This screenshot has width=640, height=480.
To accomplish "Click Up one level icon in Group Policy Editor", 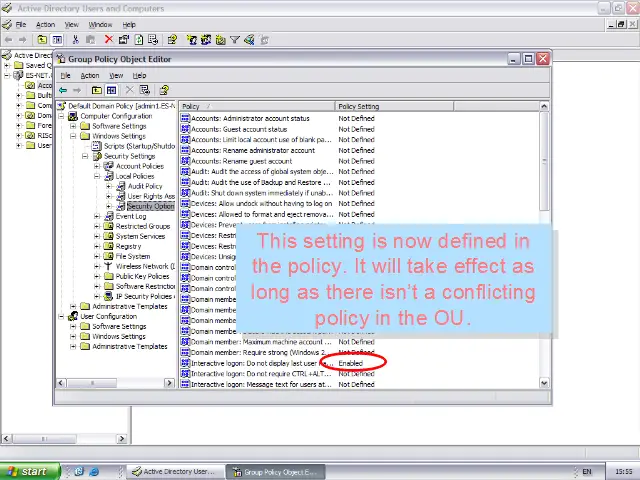I will point(97,90).
